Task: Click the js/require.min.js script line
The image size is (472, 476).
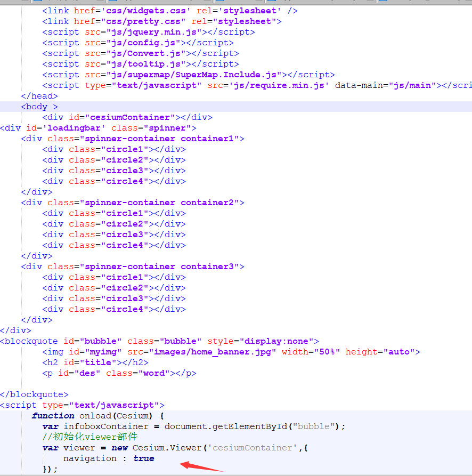Action: click(257, 85)
